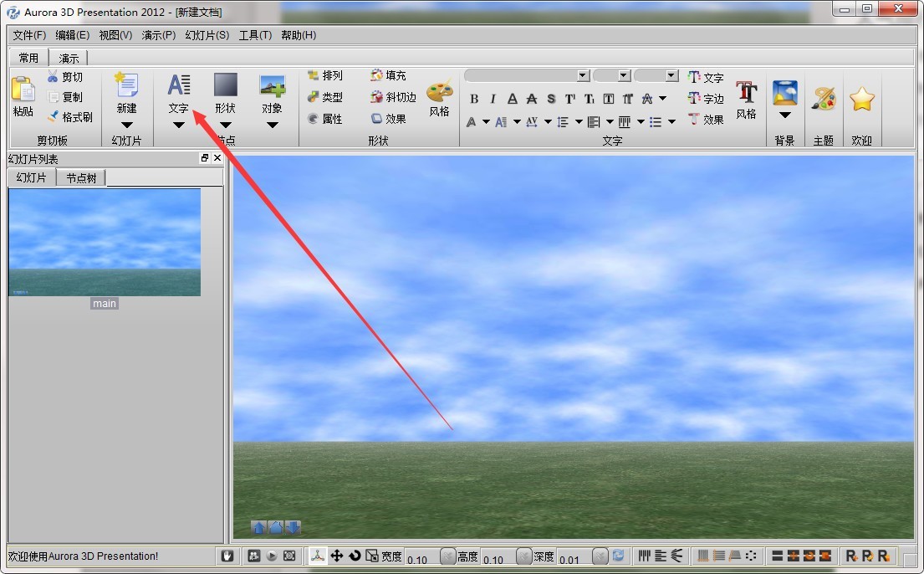Select the 文字 (Text) tool
Screen dimensions: 924x574
pyautogui.click(x=178, y=92)
